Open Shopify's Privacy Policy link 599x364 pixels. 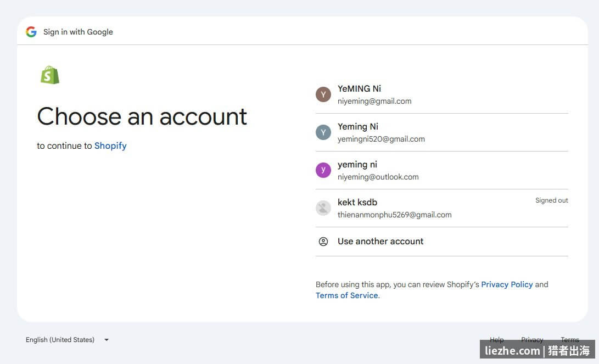(507, 284)
